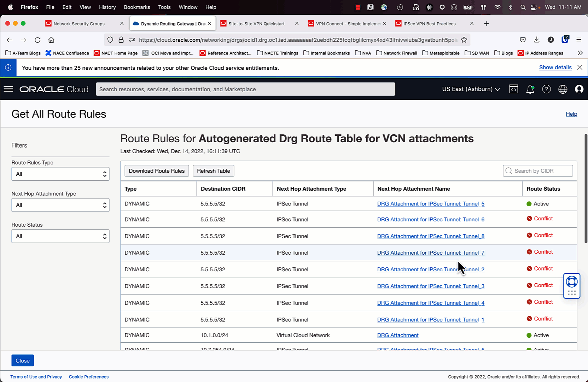Open the Next Hop Attachment Type dropdown
Viewport: 588px width, 382px height.
[x=60, y=205]
